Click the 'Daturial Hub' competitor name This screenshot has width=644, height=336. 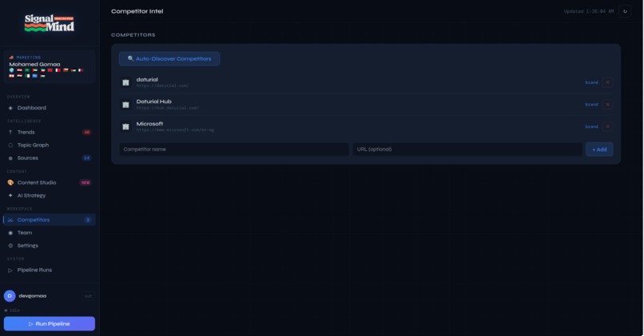[x=154, y=102]
